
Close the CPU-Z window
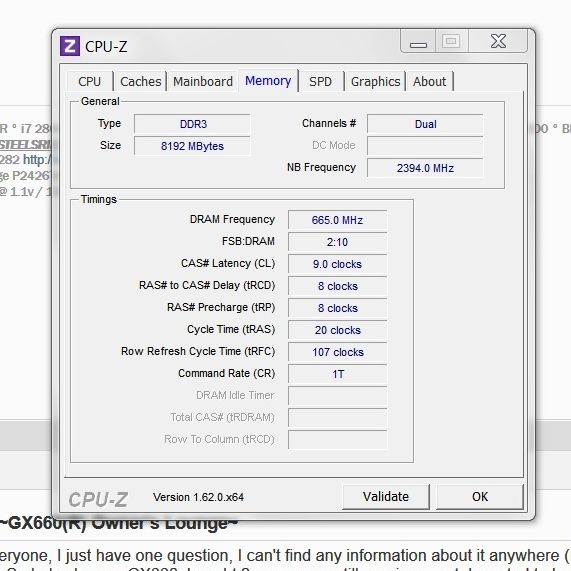coord(498,41)
